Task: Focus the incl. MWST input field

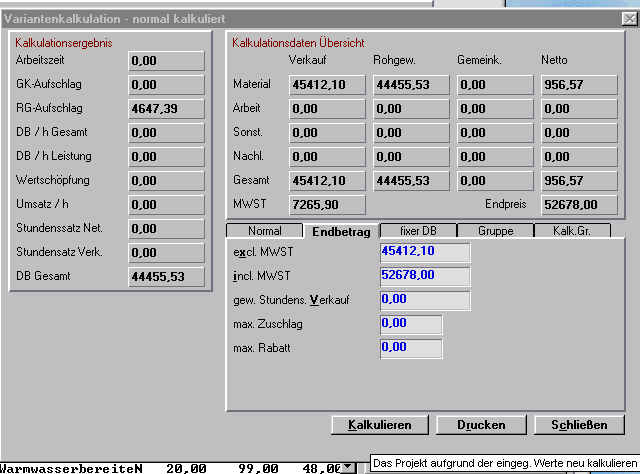Action: tap(425, 276)
